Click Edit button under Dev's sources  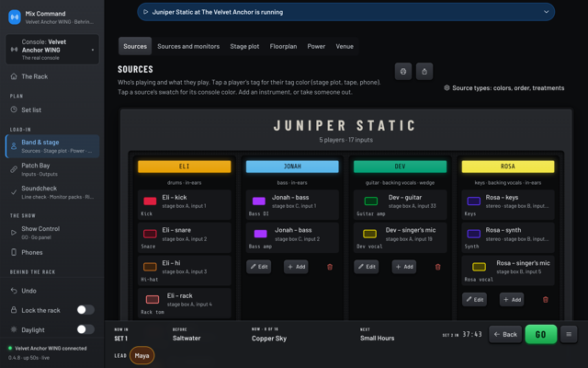point(367,267)
